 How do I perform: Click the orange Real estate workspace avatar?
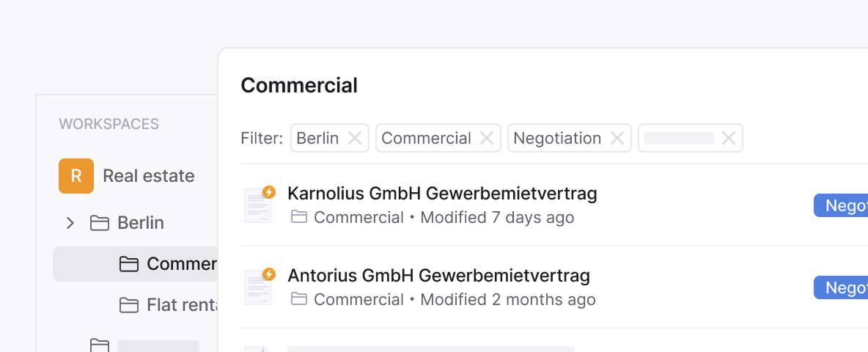point(76,176)
